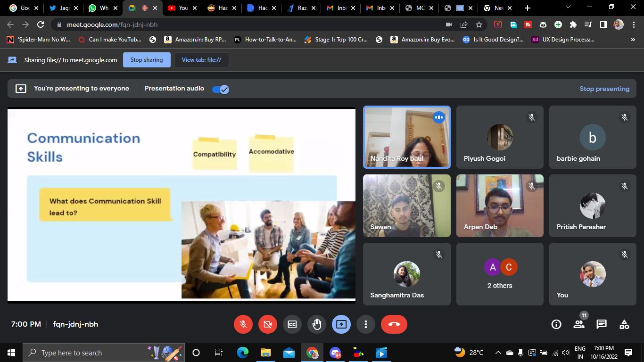Click the raise hand icon
This screenshot has width=644, height=362.
317,324
